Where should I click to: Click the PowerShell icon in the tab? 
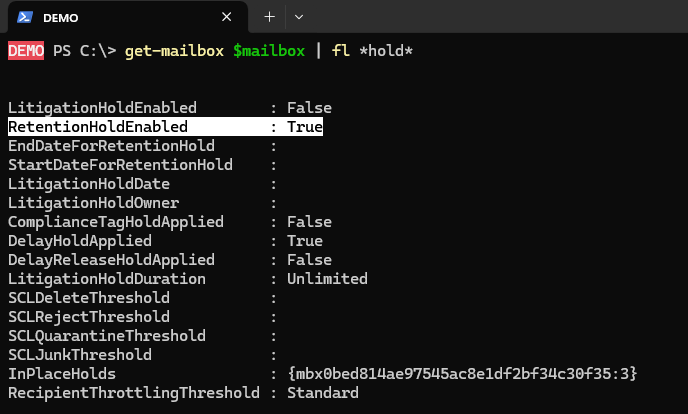point(20,18)
